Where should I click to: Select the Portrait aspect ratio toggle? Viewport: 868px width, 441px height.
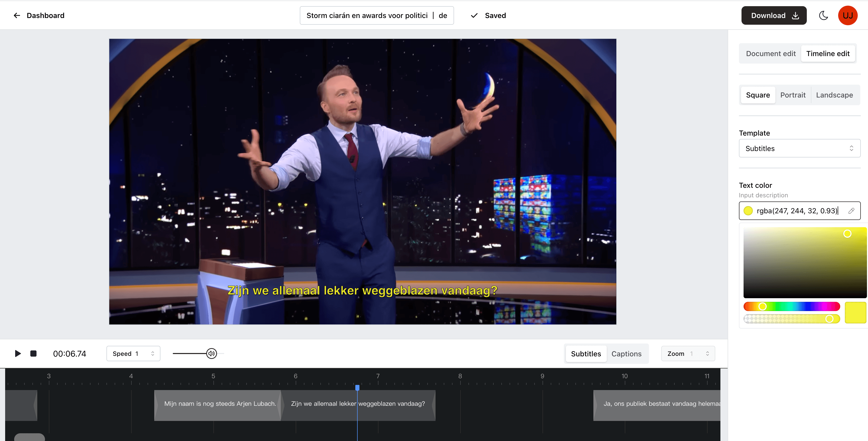pos(793,94)
